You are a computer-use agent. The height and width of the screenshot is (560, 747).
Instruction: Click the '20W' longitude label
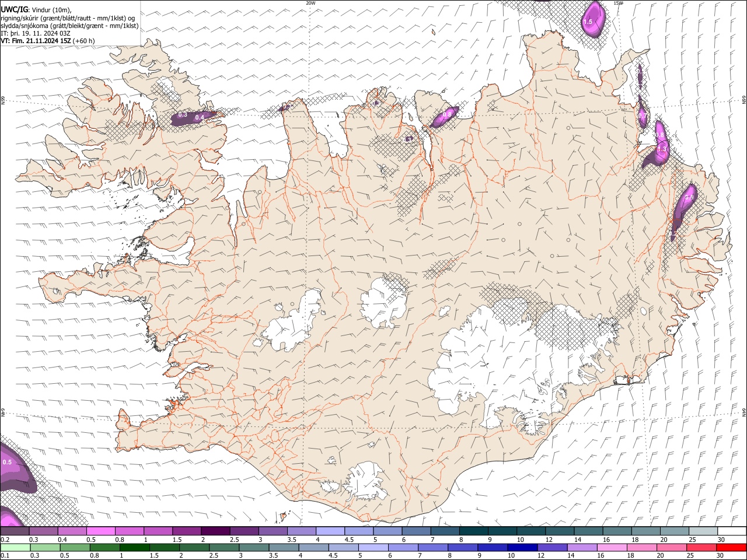[310, 3]
